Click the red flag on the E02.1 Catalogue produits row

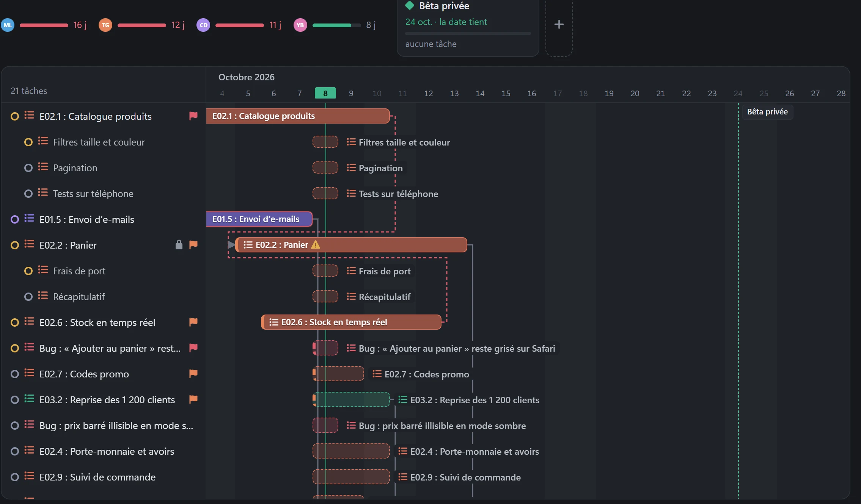193,116
